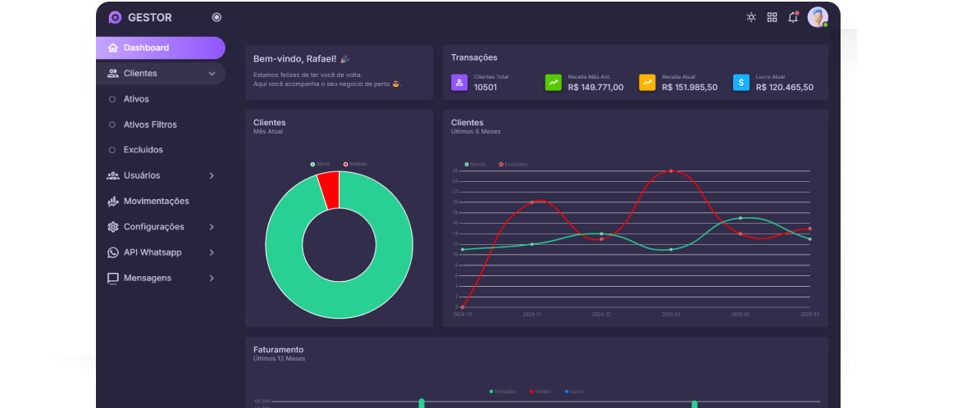Click the red peak point at 2025-01
Screen dimensions: 980x408
[671, 170]
